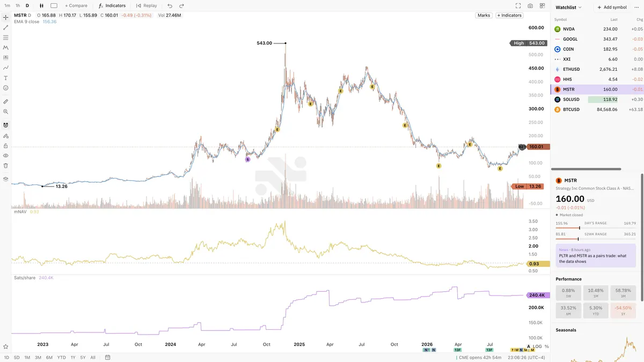Select the Text annotation tool
644x362 pixels.
pos(5,78)
